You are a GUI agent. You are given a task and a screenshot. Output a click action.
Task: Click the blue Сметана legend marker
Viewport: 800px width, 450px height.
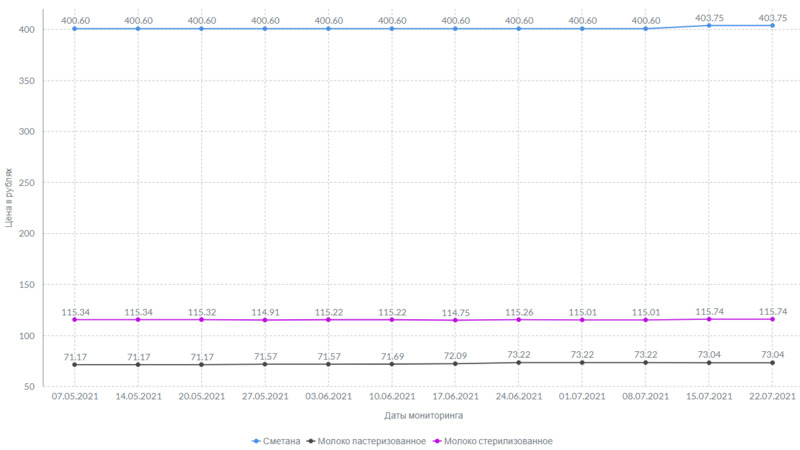click(254, 441)
